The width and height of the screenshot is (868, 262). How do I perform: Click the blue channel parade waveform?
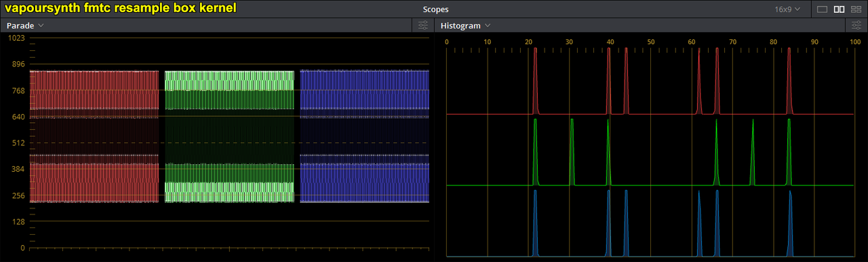coord(365,136)
